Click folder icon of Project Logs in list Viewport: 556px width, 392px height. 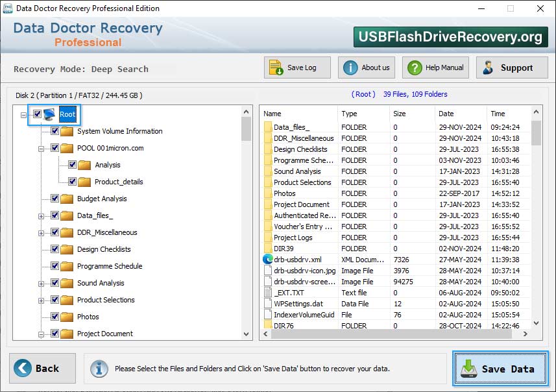[268, 238]
